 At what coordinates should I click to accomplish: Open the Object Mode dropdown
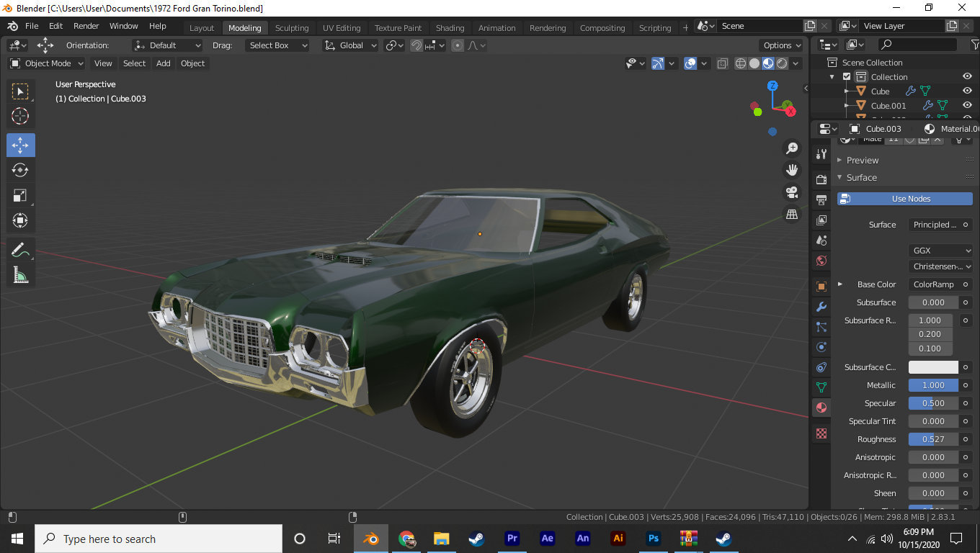pyautogui.click(x=47, y=63)
